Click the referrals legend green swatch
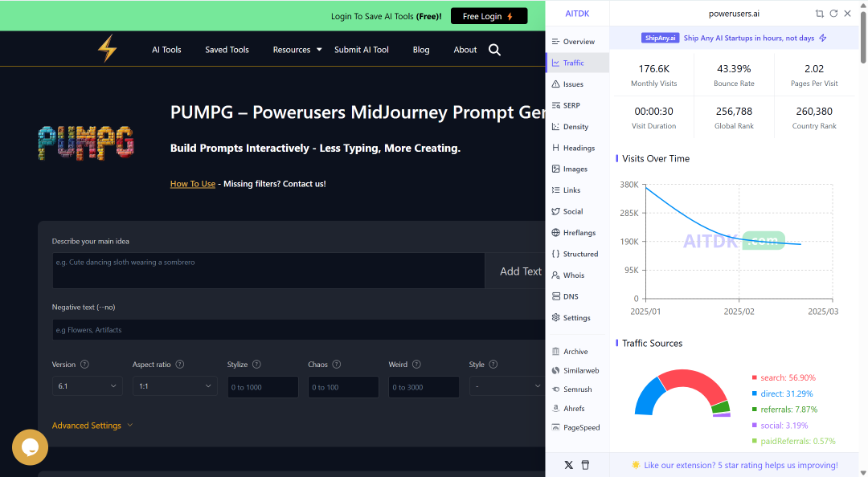The width and height of the screenshot is (868, 477). pyautogui.click(x=755, y=410)
